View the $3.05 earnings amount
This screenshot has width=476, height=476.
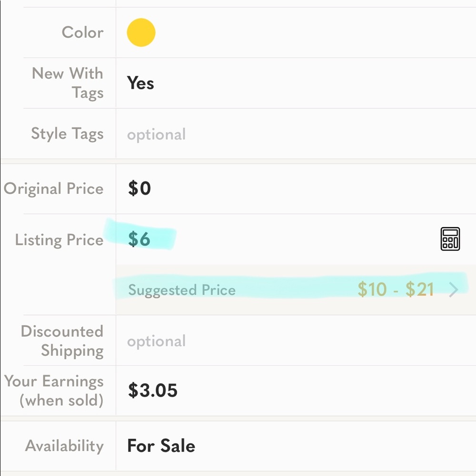click(x=153, y=390)
